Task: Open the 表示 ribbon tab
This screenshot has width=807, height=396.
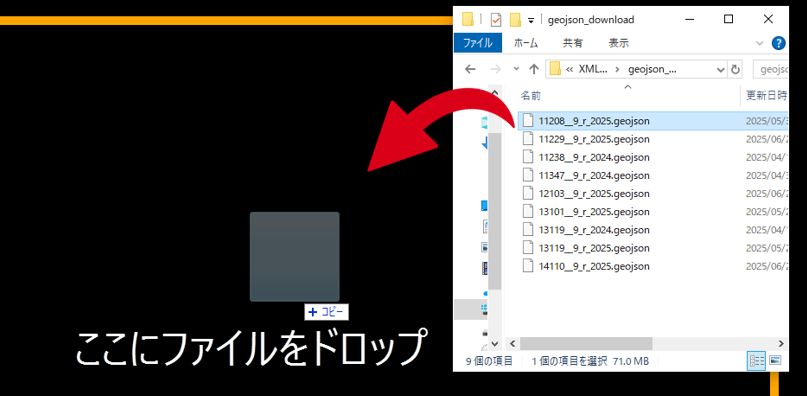Action: click(x=619, y=43)
